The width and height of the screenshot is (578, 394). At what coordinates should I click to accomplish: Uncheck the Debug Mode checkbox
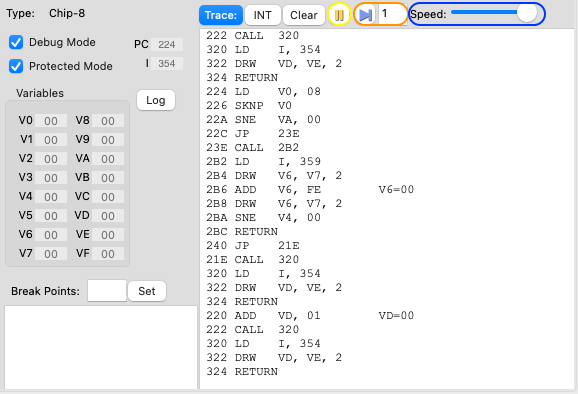pos(16,42)
